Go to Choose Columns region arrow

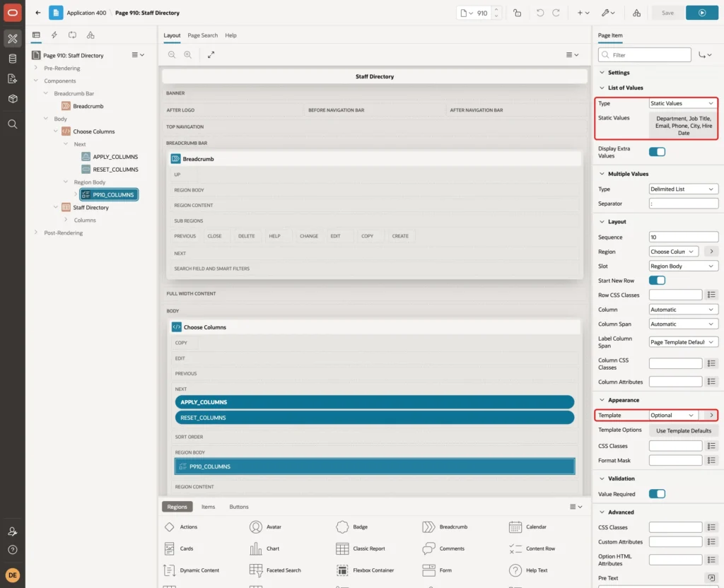(x=711, y=252)
